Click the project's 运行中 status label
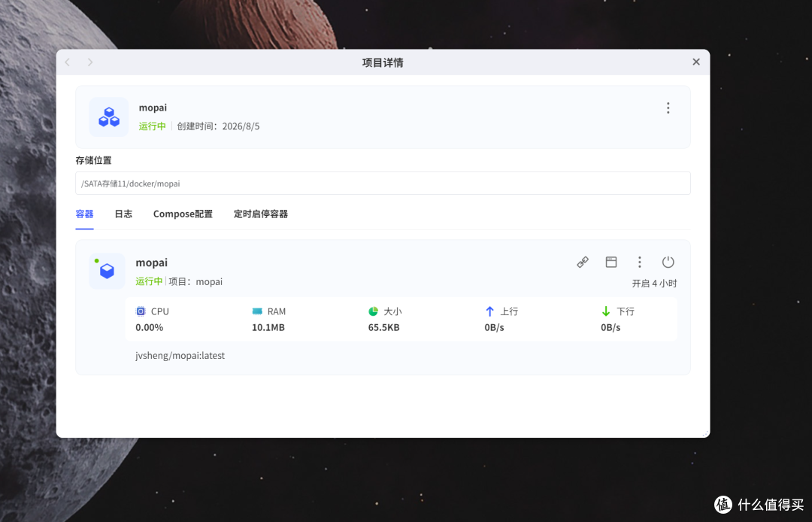This screenshot has width=812, height=522. click(x=152, y=126)
